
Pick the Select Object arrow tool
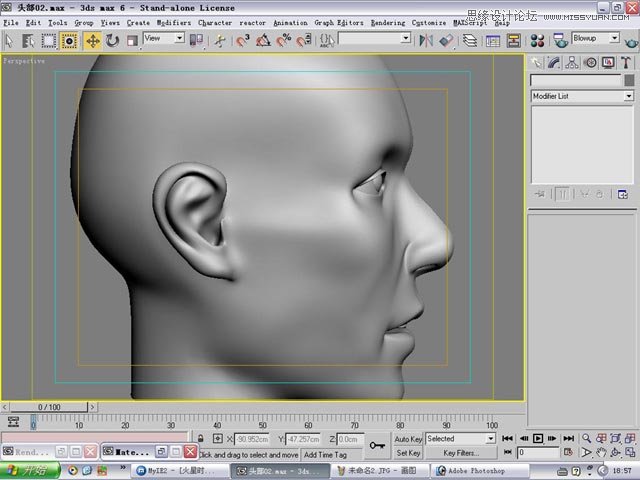tap(9, 41)
